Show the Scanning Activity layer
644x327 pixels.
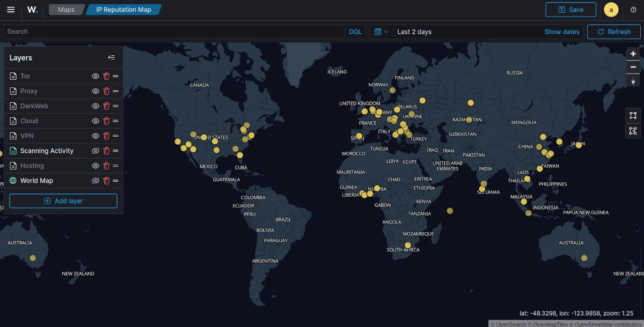pyautogui.click(x=96, y=151)
